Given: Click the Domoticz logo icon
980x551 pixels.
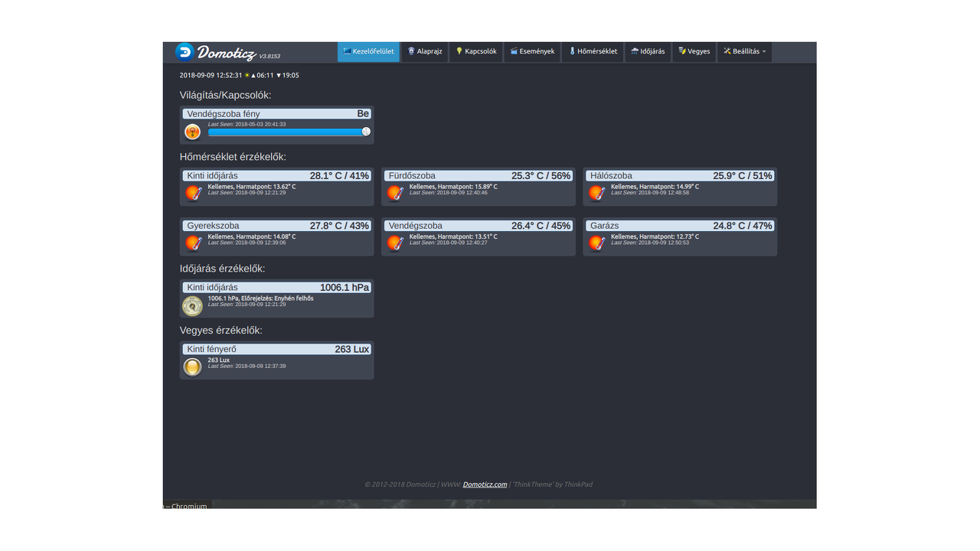Looking at the screenshot, I should click(x=185, y=51).
